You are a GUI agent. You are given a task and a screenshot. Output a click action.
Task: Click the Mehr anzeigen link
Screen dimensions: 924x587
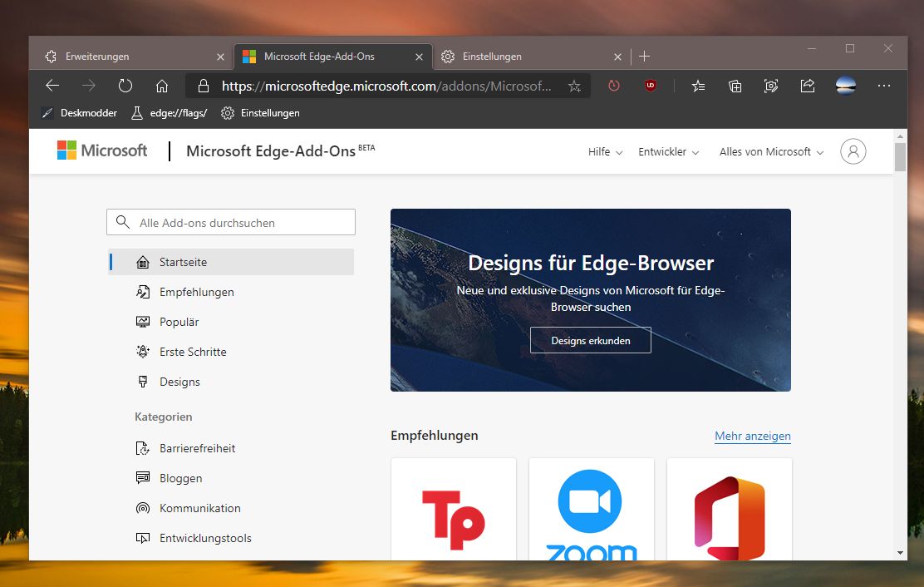point(753,437)
